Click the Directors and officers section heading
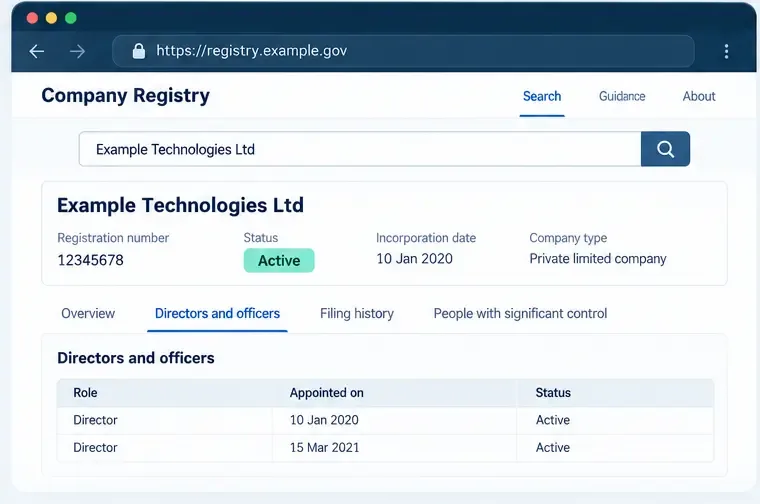The image size is (760, 504). 136,358
